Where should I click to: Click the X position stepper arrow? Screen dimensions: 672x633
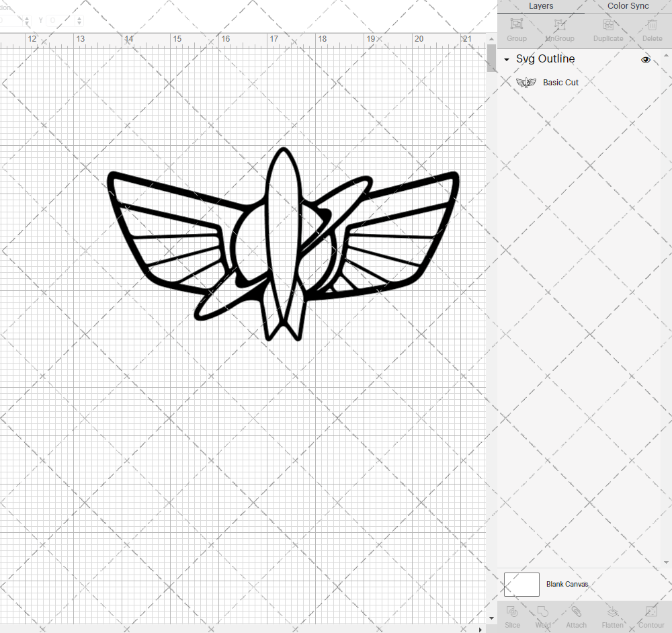point(27,20)
